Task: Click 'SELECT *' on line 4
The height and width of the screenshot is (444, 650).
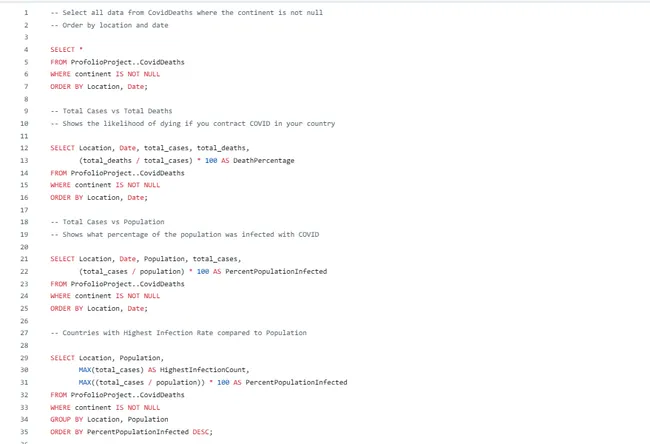Action: (66, 50)
